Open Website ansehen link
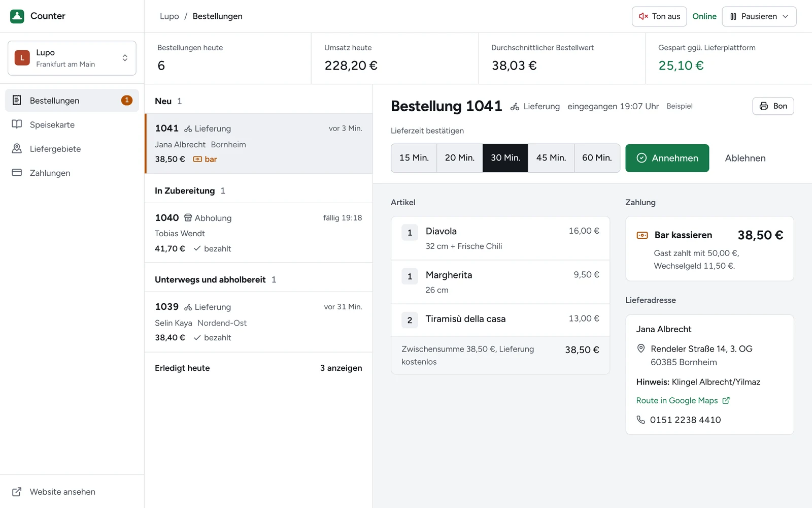This screenshot has height=508, width=812. (72, 492)
